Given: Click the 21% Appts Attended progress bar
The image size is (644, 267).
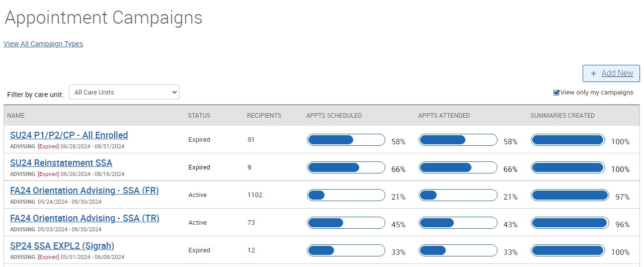Looking at the screenshot, I should tap(458, 195).
